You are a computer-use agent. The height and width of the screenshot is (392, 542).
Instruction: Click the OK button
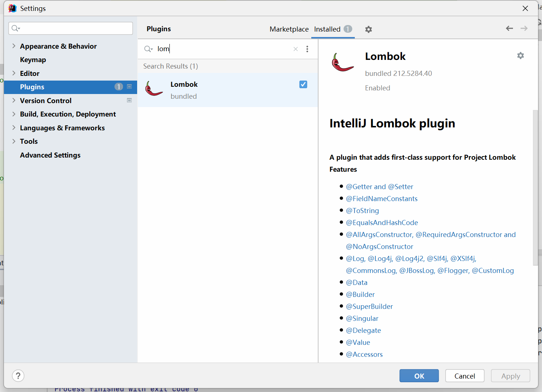[x=419, y=376]
